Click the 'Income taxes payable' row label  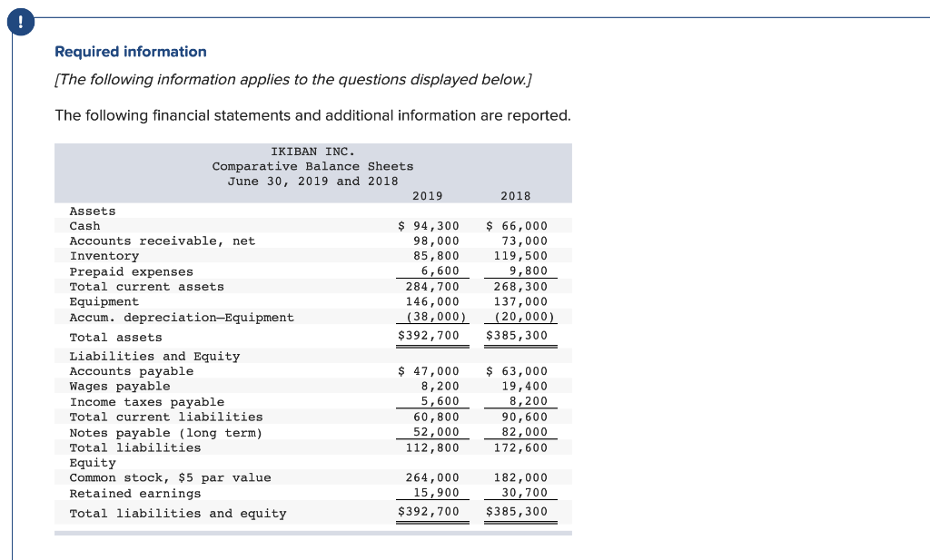(x=147, y=402)
